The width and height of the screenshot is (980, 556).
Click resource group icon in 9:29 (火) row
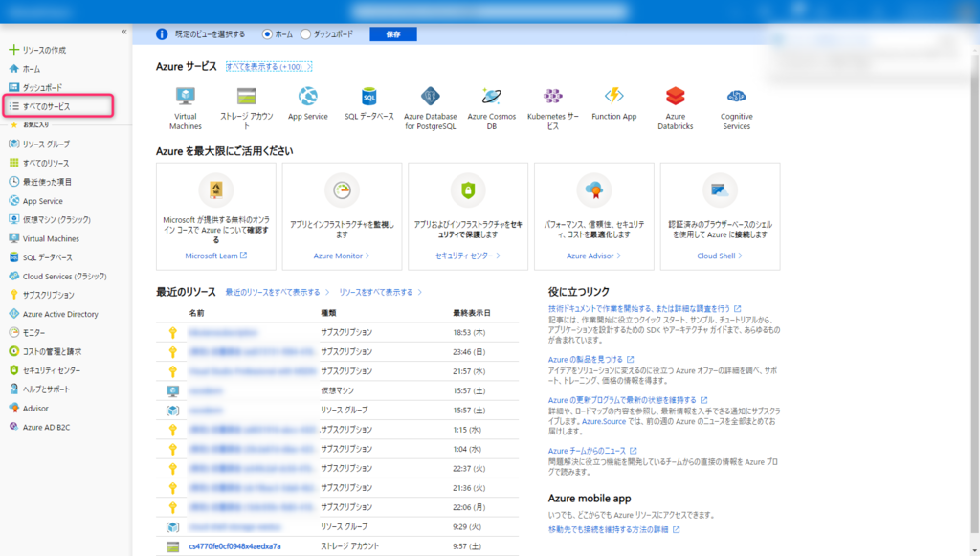click(172, 527)
